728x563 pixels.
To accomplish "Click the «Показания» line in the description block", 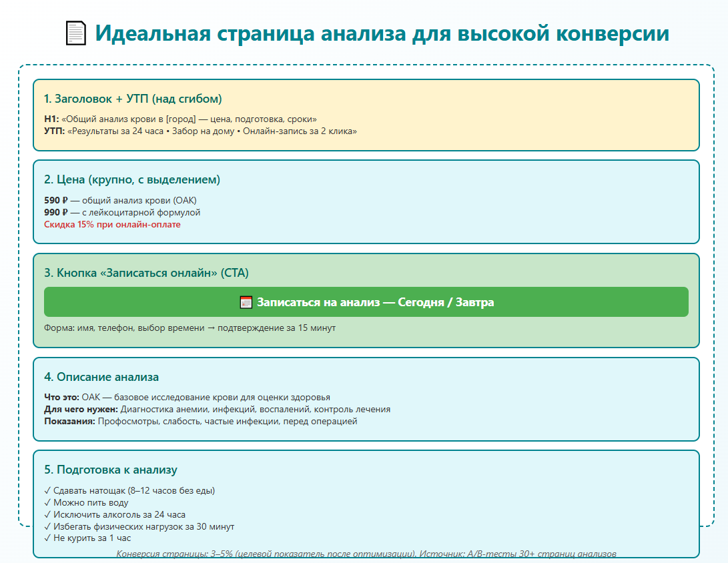I will (x=201, y=422).
